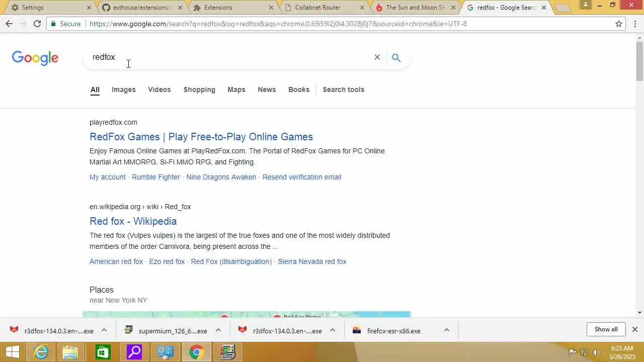Viewport: 644px width, 362px height.
Task: Bookmark this page with the star icon
Action: pos(619,24)
